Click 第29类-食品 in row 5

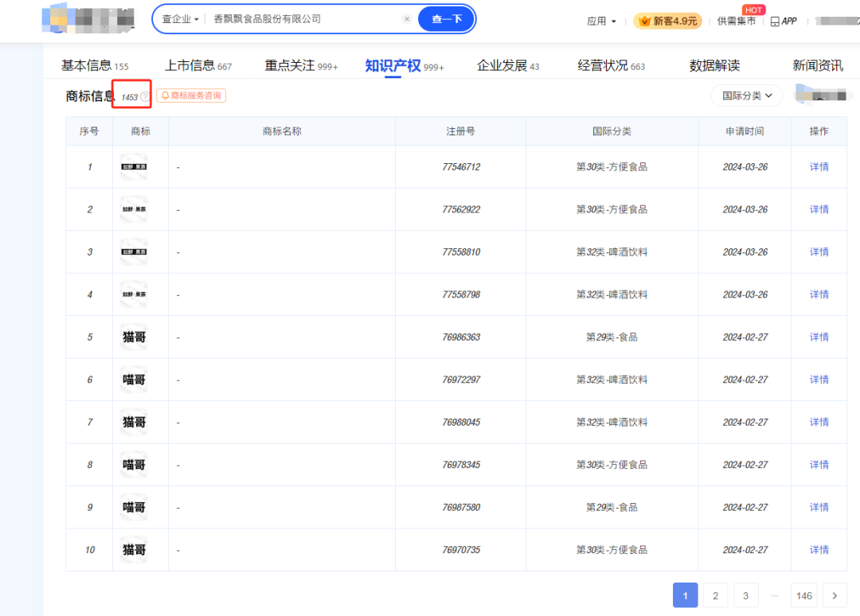pyautogui.click(x=612, y=337)
